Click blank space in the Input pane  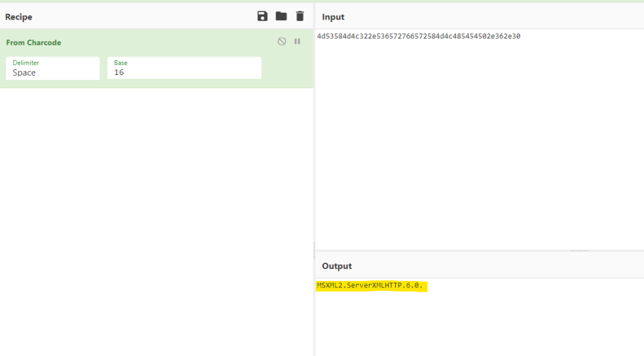tap(478, 145)
